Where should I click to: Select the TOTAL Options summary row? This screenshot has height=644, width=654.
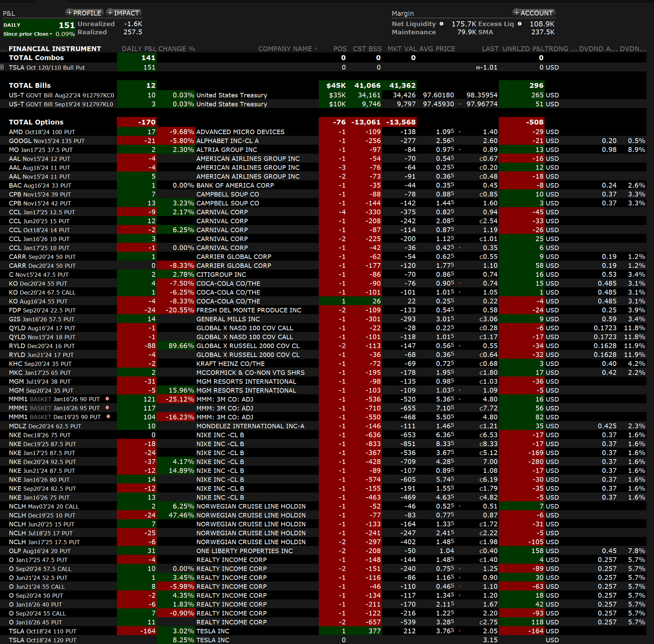tap(36, 122)
